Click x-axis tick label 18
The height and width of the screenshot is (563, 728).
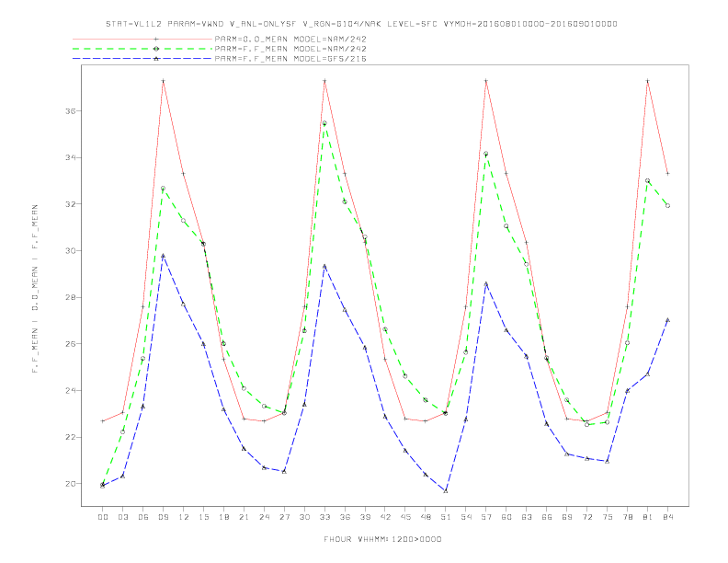(223, 517)
